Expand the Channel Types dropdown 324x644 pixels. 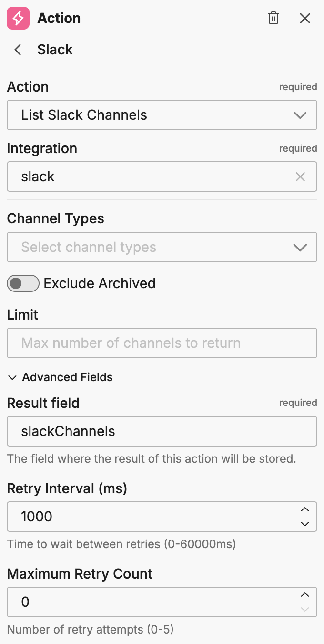point(162,247)
